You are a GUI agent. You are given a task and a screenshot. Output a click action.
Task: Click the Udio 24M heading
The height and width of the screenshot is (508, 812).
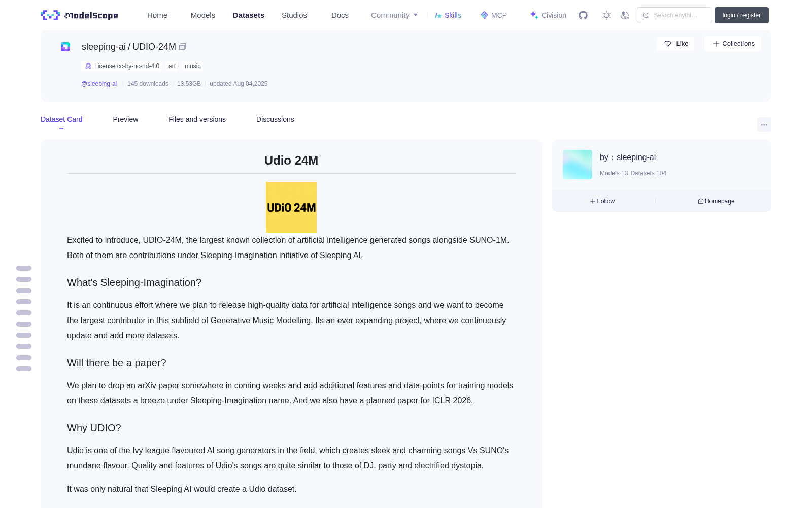[291, 161]
